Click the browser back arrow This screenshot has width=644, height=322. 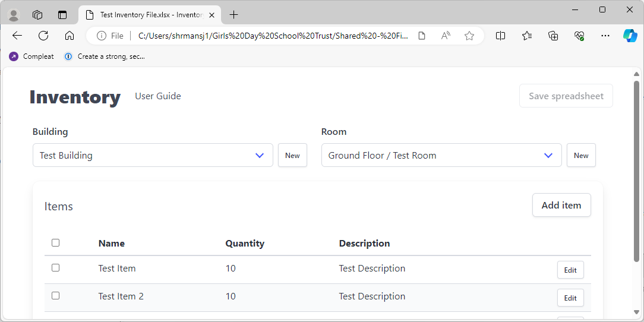pyautogui.click(x=17, y=36)
